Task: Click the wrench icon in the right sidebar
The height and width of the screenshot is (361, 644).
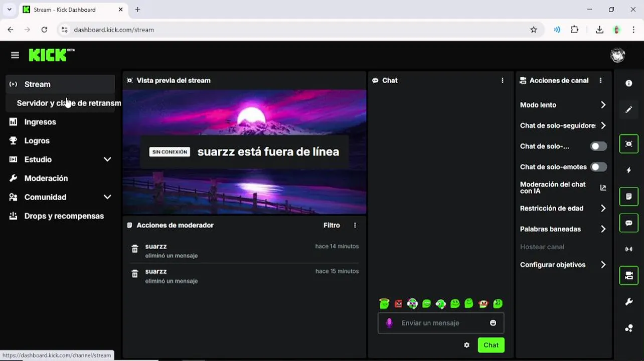Action: (629, 302)
